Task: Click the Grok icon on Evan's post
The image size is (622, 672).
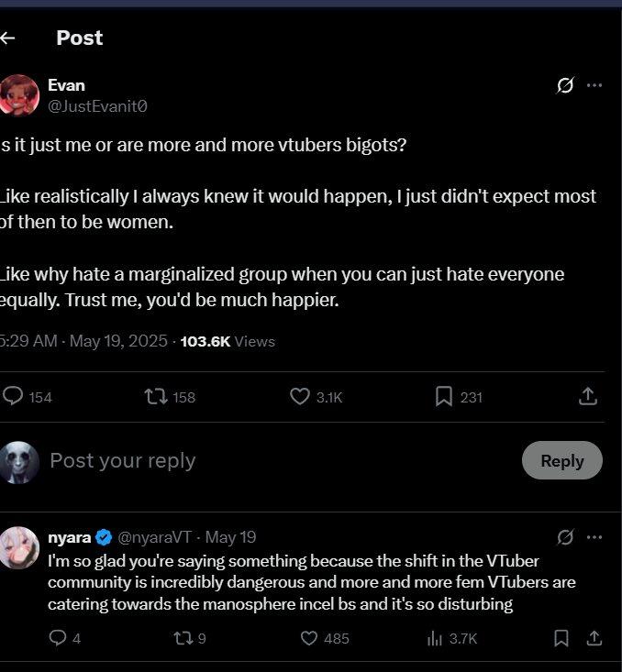Action: click(x=565, y=85)
